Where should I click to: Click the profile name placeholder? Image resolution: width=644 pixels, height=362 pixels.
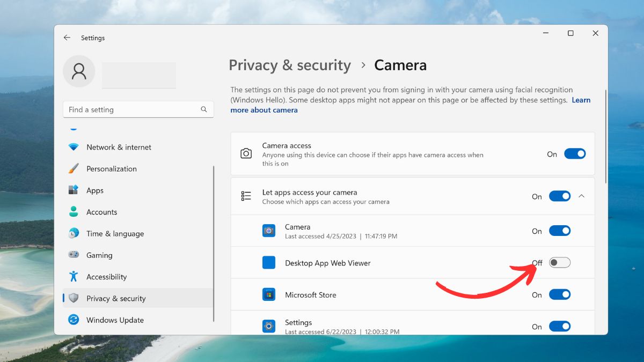[139, 75]
